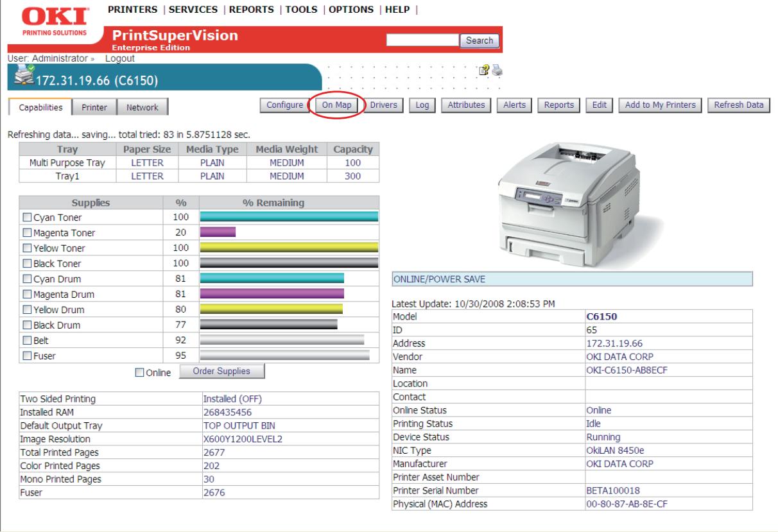Check the Cyan Toner checkbox
778x532 pixels.
coord(27,218)
